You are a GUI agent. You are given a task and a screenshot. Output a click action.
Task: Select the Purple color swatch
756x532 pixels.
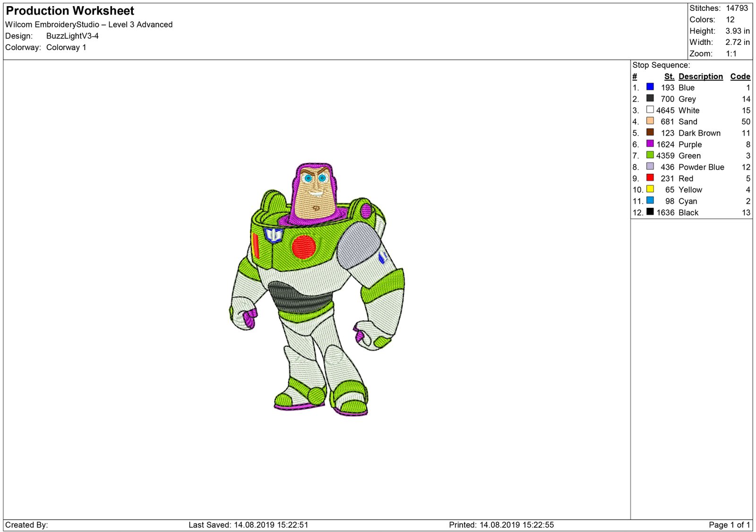click(650, 144)
